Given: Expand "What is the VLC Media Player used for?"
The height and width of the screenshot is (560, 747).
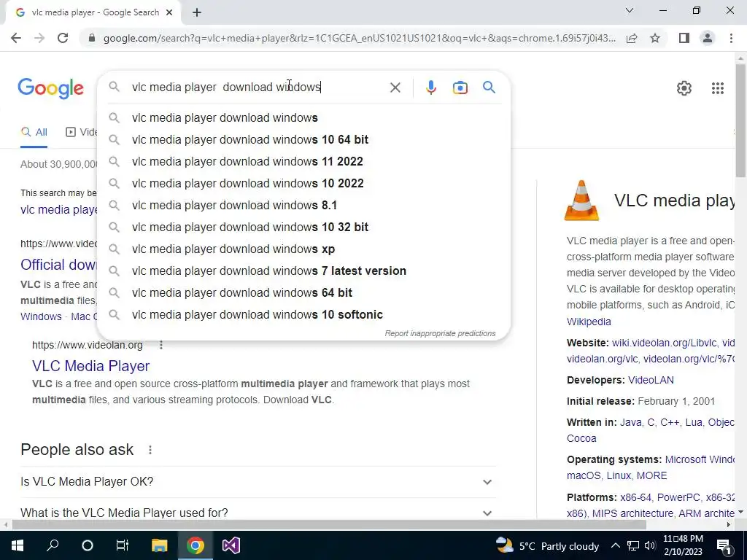Looking at the screenshot, I should [258, 513].
